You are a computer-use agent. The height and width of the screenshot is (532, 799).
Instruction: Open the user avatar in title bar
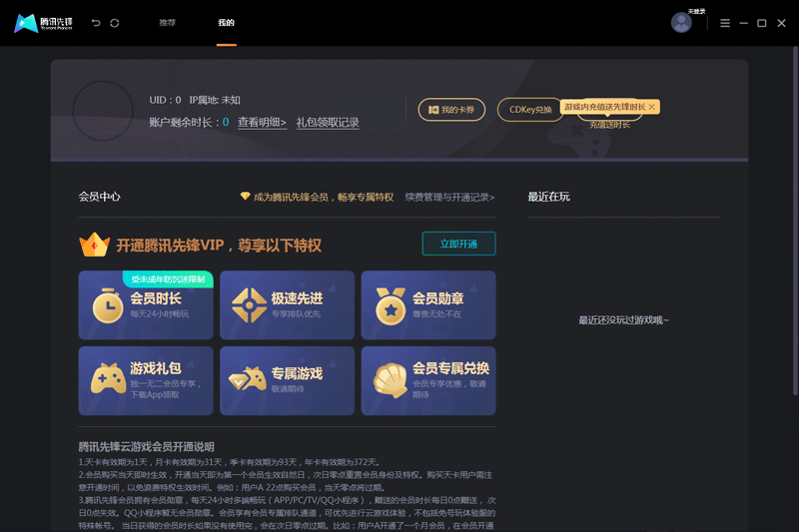(681, 23)
